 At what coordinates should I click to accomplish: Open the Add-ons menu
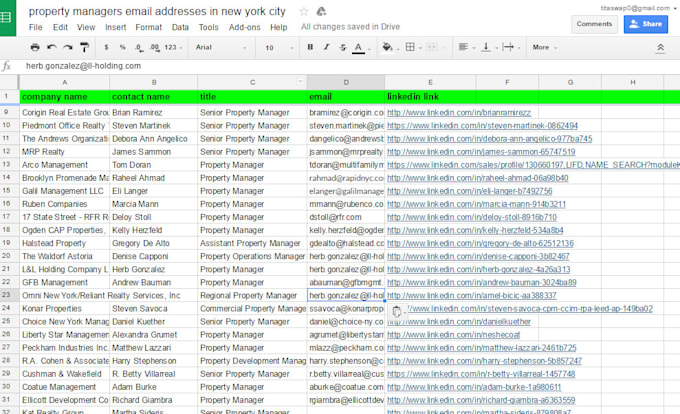coord(244,27)
